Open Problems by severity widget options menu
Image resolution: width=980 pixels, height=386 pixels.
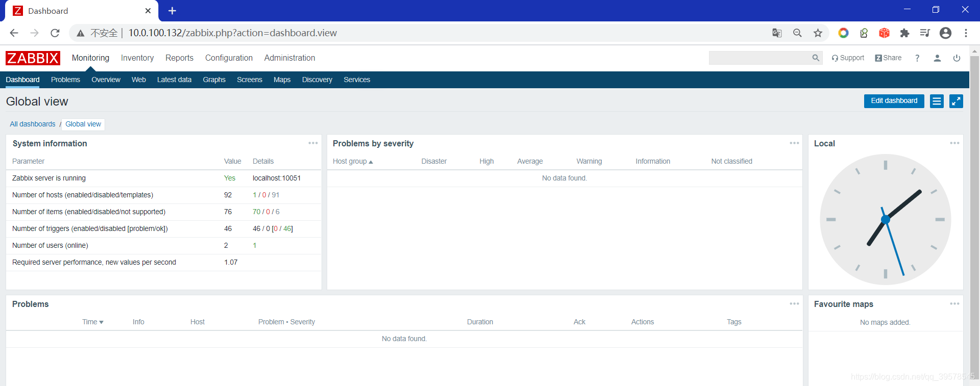pyautogui.click(x=794, y=143)
